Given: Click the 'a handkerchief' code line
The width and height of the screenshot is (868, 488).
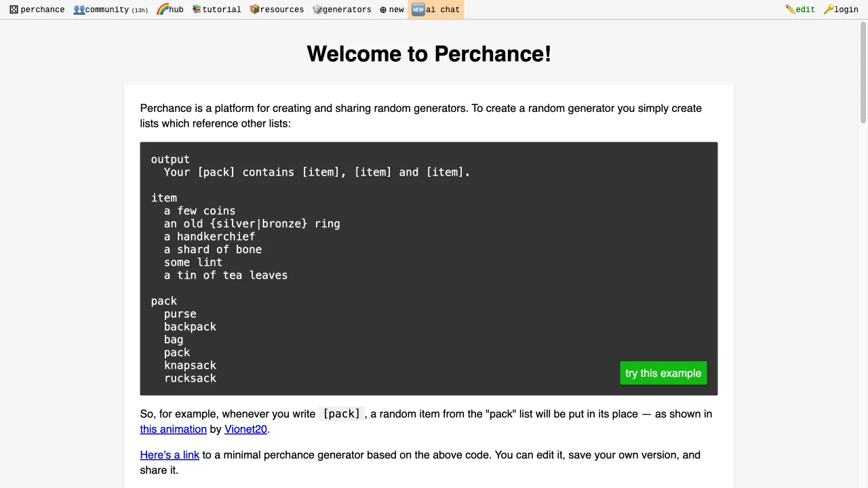Looking at the screenshot, I should (209, 237).
